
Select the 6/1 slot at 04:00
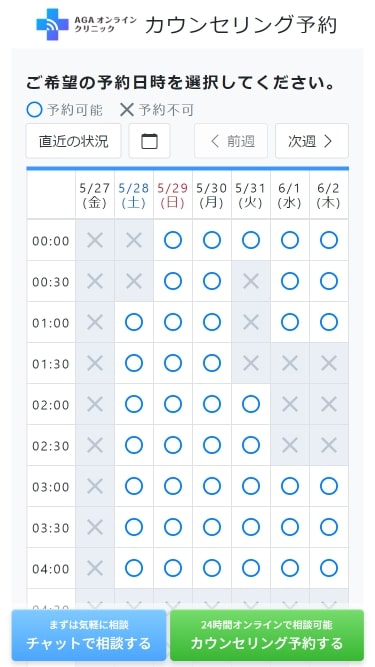click(x=290, y=568)
